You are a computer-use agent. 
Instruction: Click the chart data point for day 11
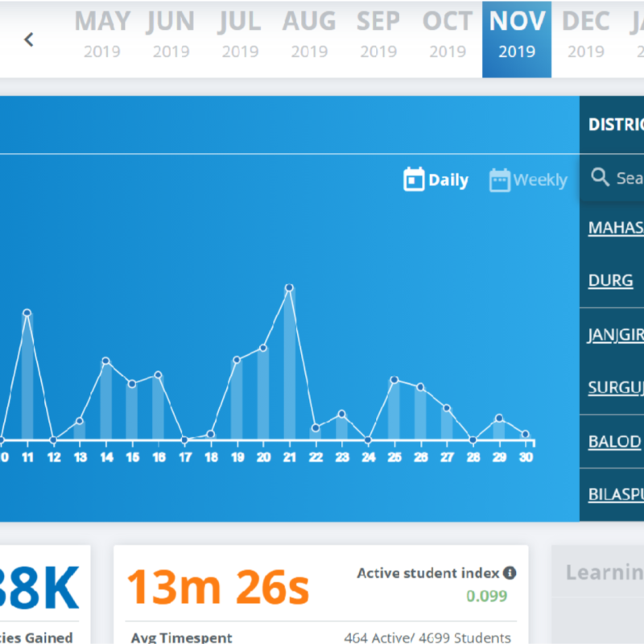(27, 312)
